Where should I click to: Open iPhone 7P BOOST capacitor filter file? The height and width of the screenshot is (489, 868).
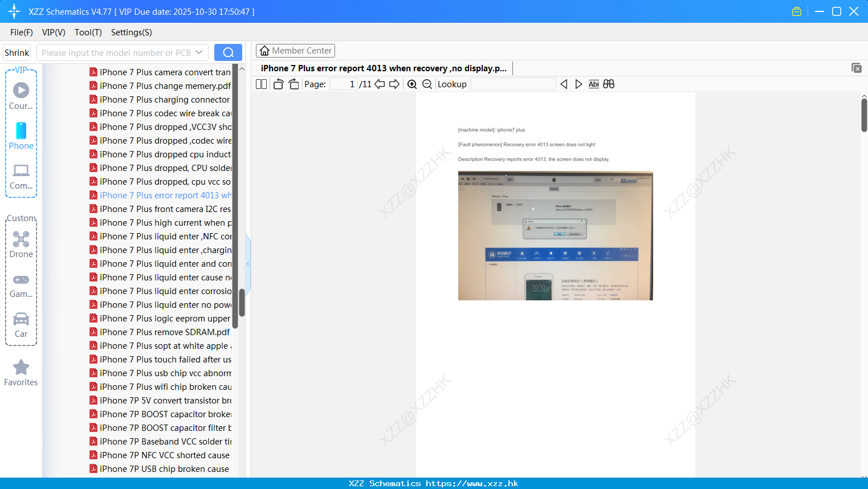point(160,427)
